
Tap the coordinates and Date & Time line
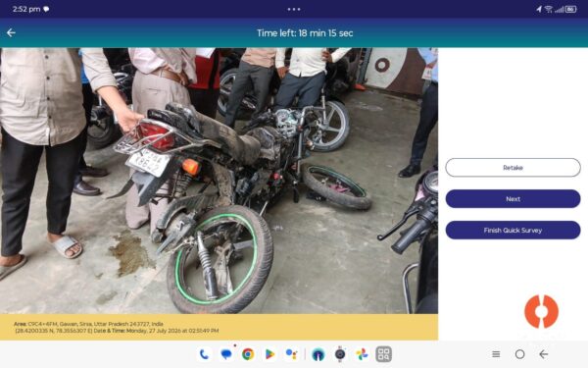117,331
